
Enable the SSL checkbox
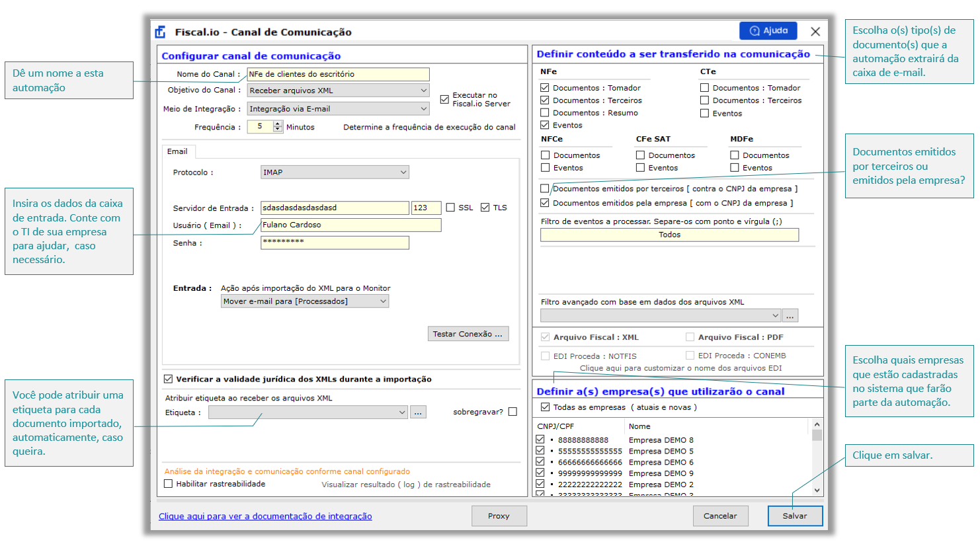click(x=450, y=208)
